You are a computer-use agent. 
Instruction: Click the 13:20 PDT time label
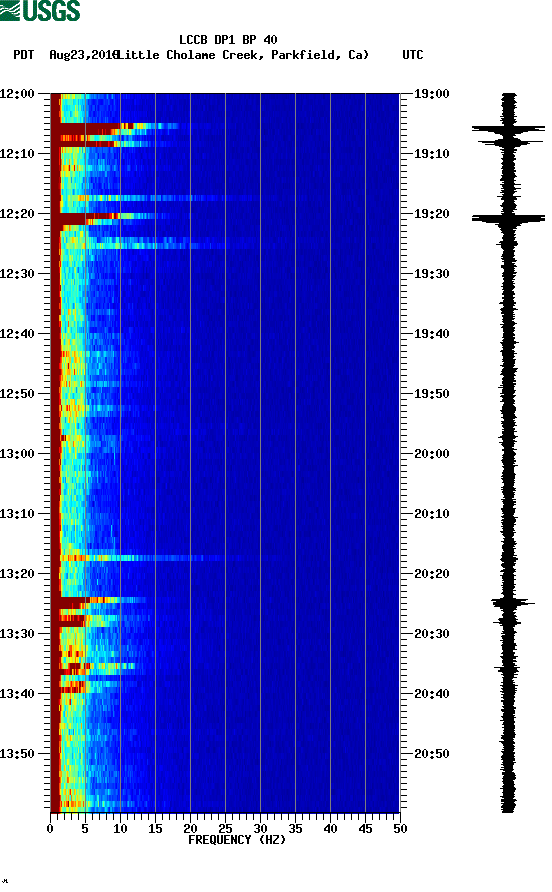click(x=17, y=574)
